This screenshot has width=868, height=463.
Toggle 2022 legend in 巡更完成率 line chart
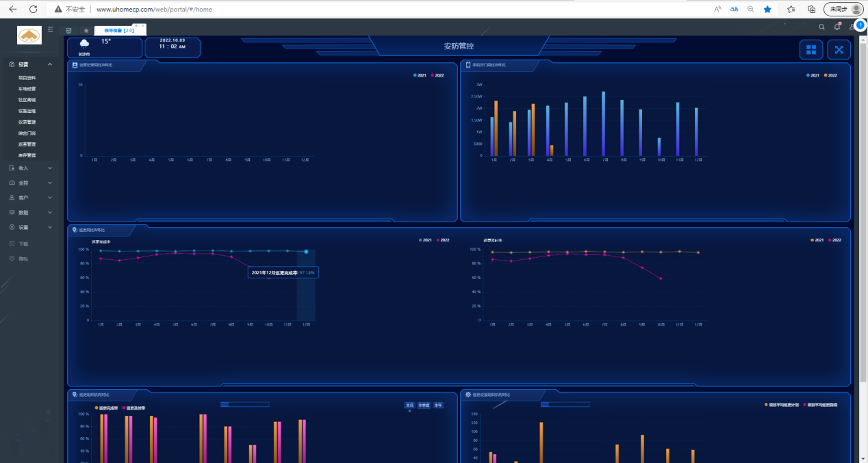click(x=442, y=240)
